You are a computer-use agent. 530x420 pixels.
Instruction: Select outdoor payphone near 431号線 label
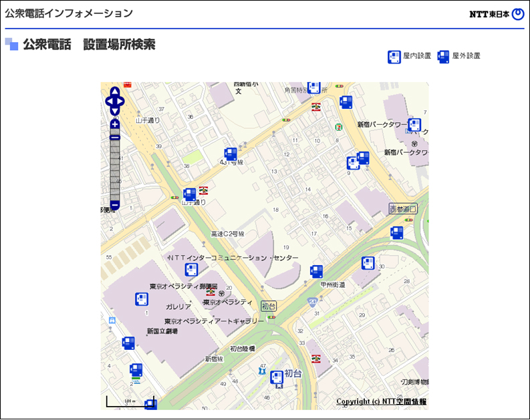click(231, 154)
